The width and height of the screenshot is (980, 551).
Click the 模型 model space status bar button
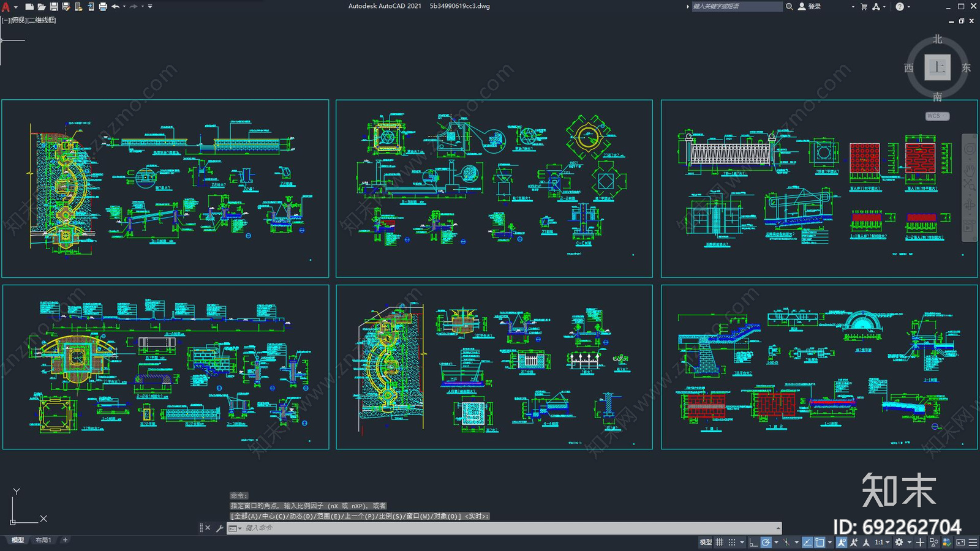click(x=706, y=542)
